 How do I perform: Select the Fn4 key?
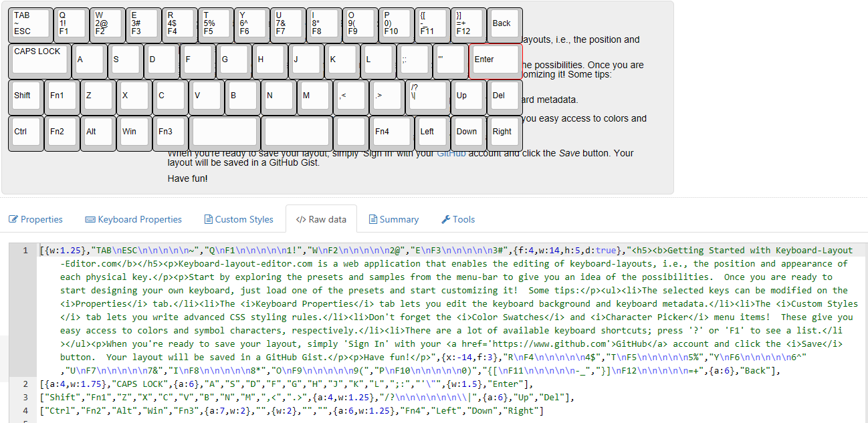(x=392, y=134)
